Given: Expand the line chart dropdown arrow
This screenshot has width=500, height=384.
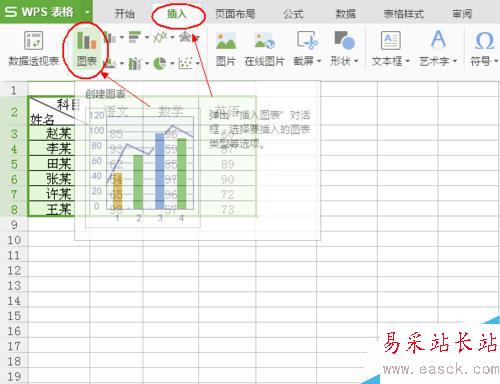Looking at the screenshot, I should [172, 37].
